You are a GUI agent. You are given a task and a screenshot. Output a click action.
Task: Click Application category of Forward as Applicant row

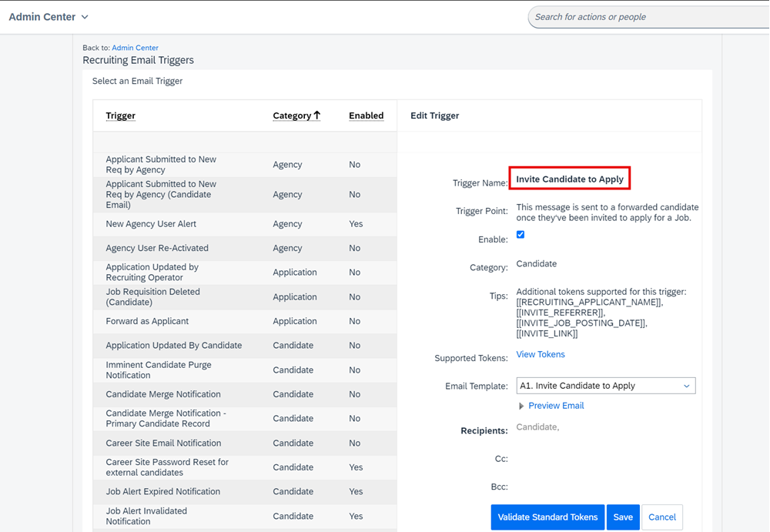pos(295,321)
